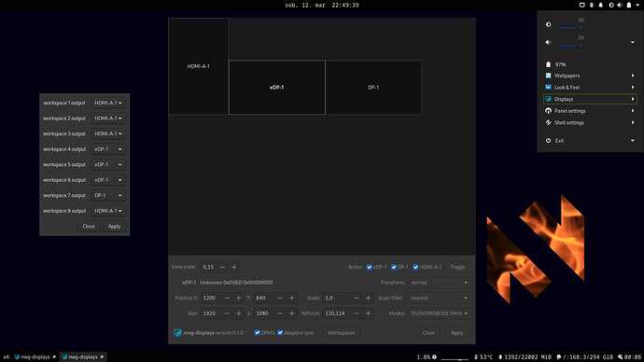Viewport: 644px width, 362px height.
Task: Click the top bar brightness tray icon
Action: point(611,5)
